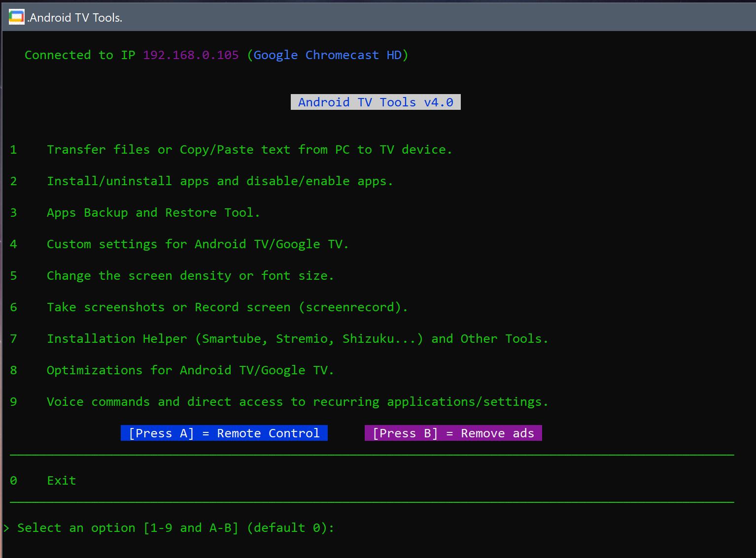
Task: Click the number 9 beside Voice commands
Action: [x=13, y=402]
